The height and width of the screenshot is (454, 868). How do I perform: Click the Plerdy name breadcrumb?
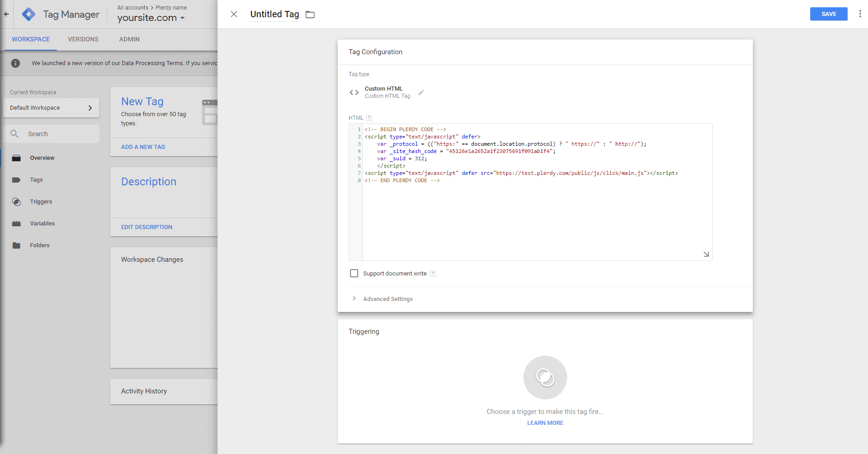[171, 8]
